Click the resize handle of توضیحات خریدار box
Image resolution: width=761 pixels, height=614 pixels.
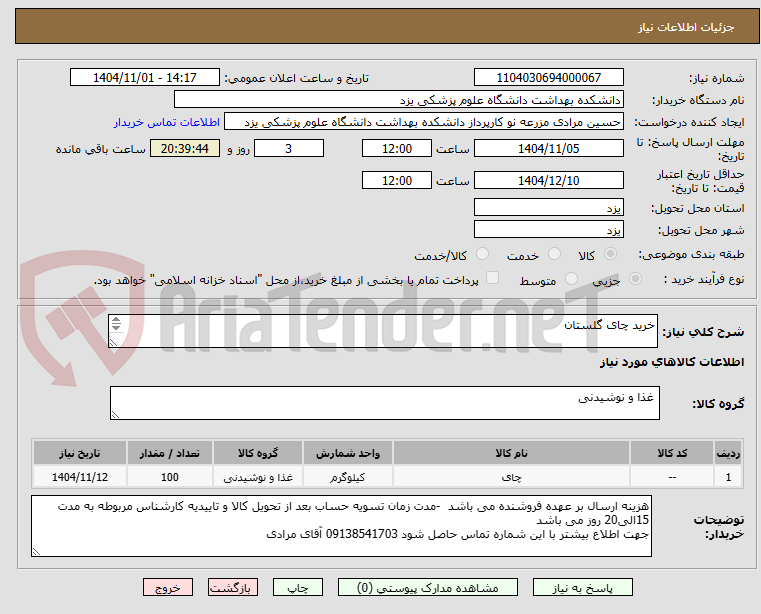36,551
